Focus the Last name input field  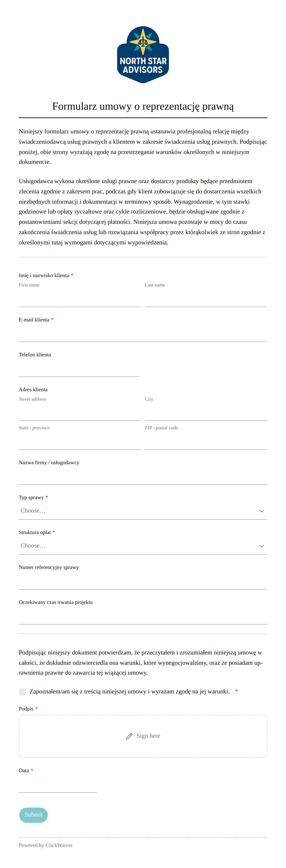point(206,298)
